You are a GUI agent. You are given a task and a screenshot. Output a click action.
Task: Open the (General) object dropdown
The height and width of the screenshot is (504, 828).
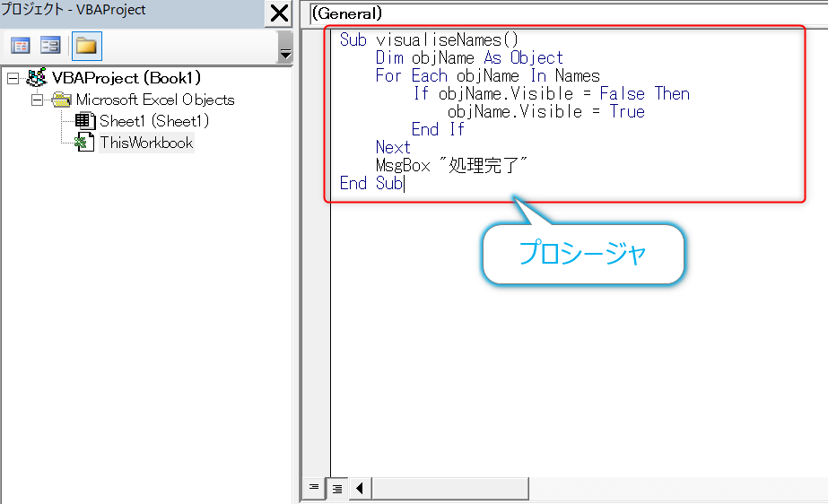click(565, 13)
